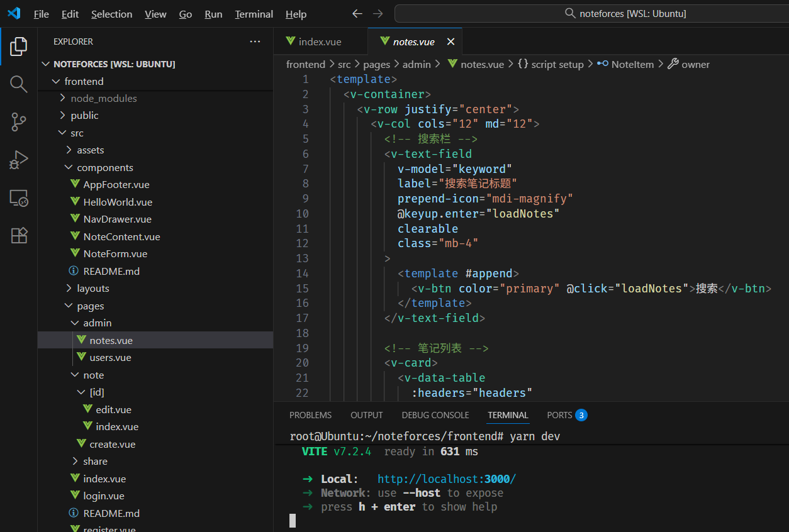Viewport: 789px width, 532px height.
Task: Open the Terminal menu
Action: tap(254, 14)
